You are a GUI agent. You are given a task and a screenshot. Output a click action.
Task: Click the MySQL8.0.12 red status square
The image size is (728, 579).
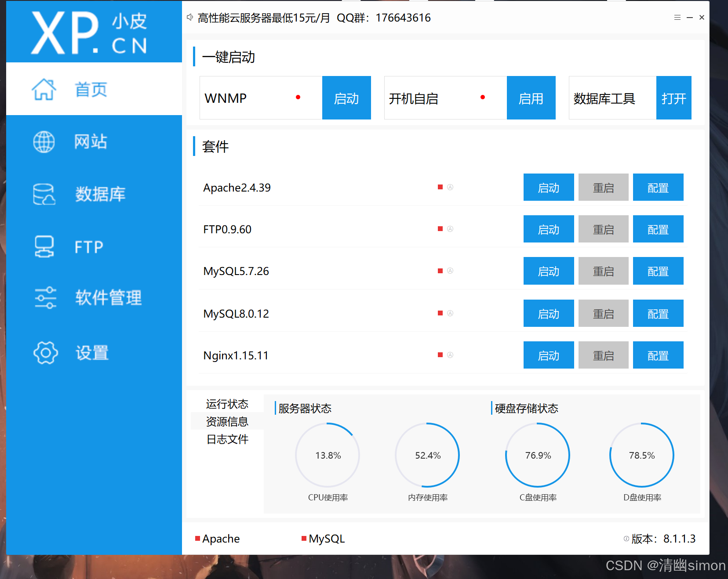[x=440, y=313]
